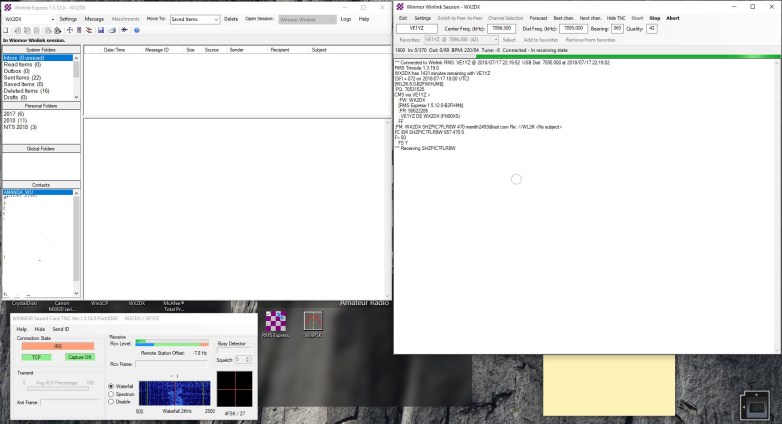The height and width of the screenshot is (424, 782).
Task: Open the WX2DX callsign dropdown
Action: [51, 19]
